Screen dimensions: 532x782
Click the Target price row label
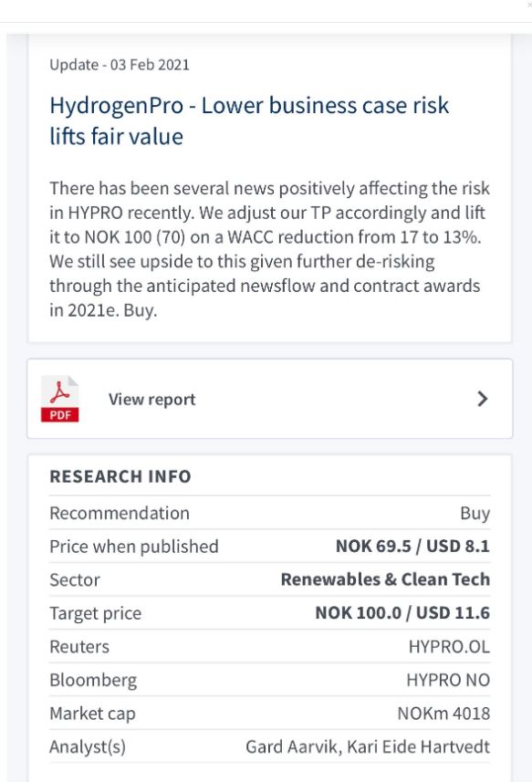[95, 613]
